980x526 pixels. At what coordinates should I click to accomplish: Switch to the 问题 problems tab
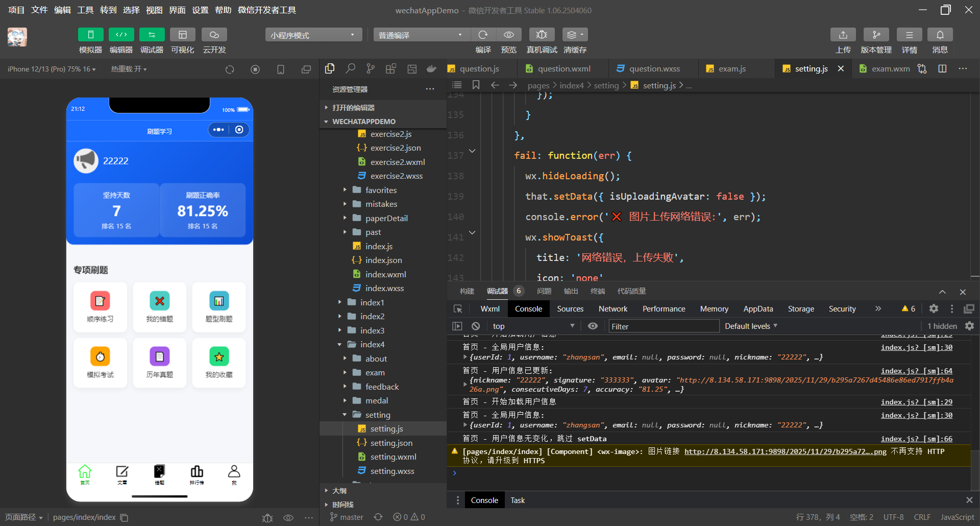[544, 291]
